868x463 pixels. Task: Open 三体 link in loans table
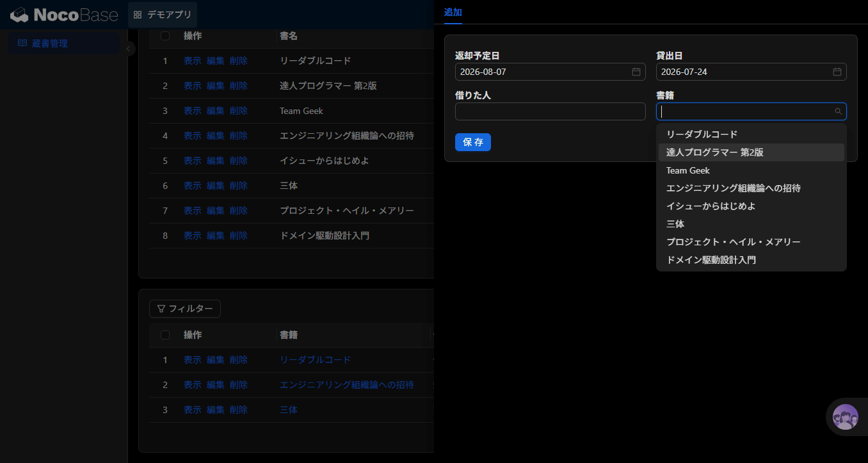[x=289, y=410]
